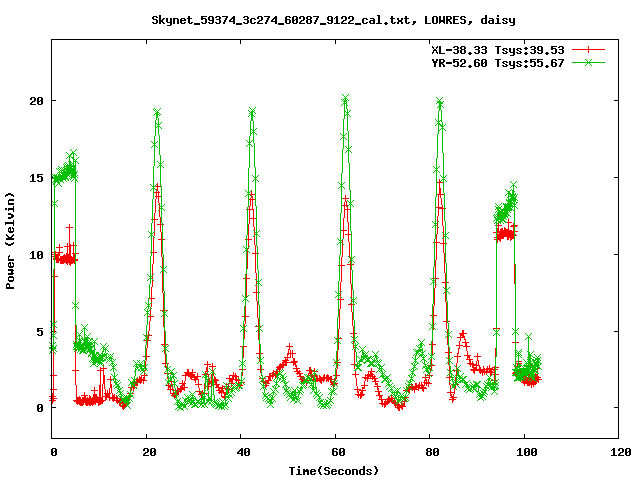The image size is (640, 480).
Task: Click the y-axis tick label 5
Action: pos(40,332)
